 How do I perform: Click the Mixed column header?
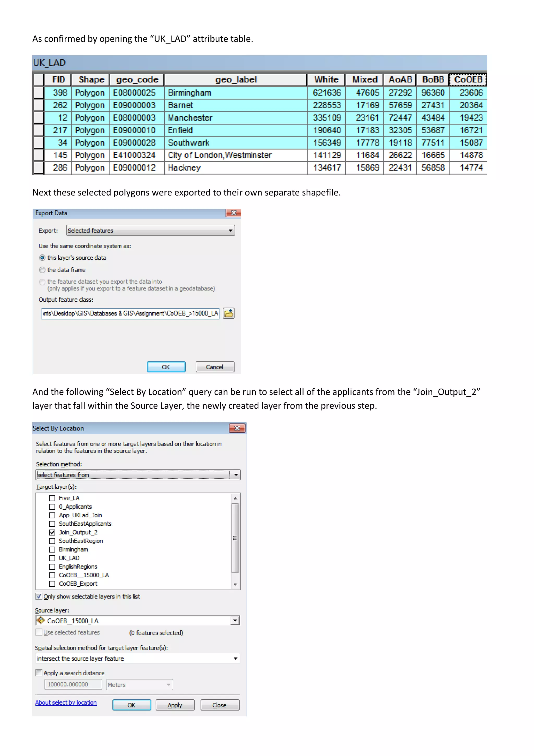click(x=365, y=80)
